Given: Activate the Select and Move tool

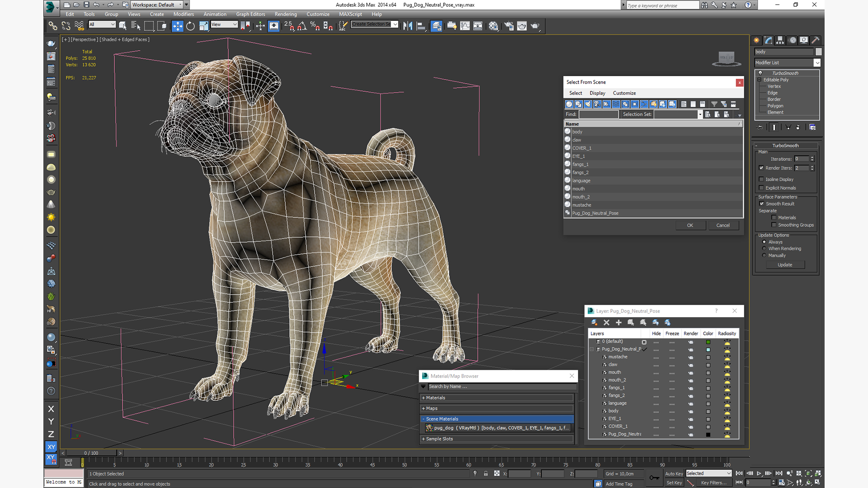Looking at the screenshot, I should 178,26.
